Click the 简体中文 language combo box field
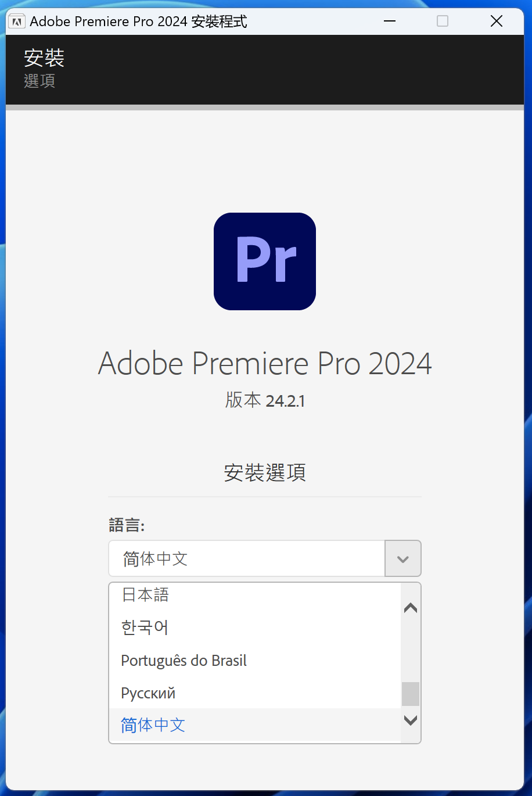This screenshot has width=532, height=796. pos(247,559)
